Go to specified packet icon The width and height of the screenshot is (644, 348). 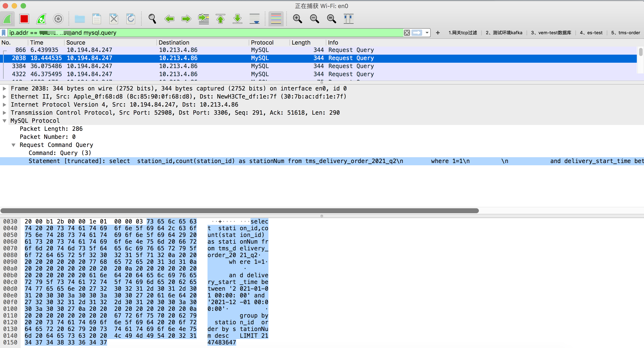pyautogui.click(x=203, y=19)
